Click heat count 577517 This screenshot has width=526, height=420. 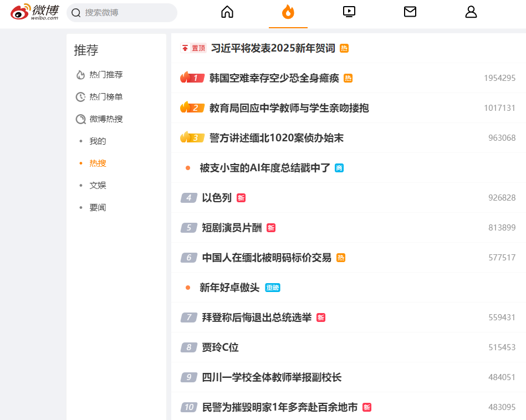coord(502,258)
